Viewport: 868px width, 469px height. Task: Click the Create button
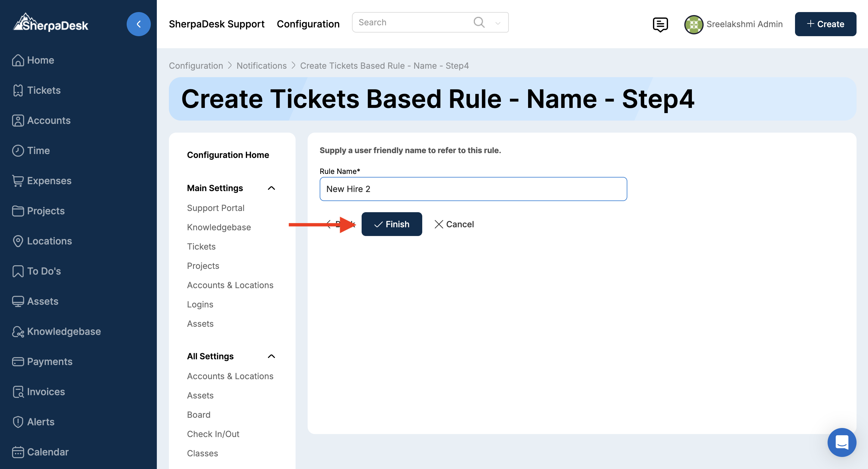click(825, 24)
